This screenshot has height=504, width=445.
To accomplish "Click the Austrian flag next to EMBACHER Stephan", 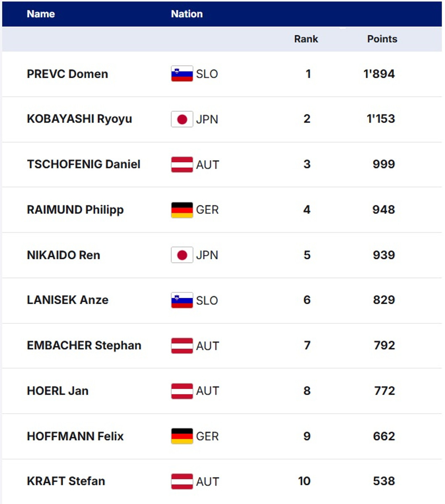I will [182, 346].
